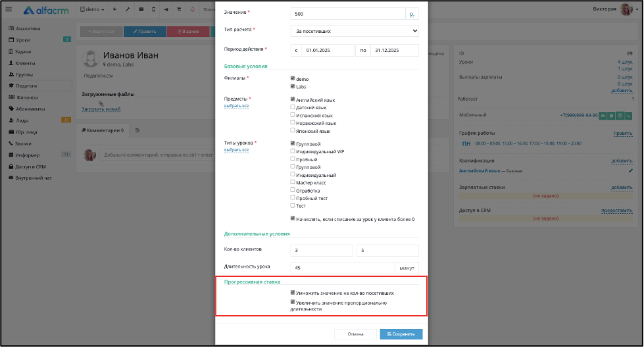The height and width of the screenshot is (348, 644).
Task: Click the pencil icon beside Английский язык qualification
Action: (x=630, y=171)
